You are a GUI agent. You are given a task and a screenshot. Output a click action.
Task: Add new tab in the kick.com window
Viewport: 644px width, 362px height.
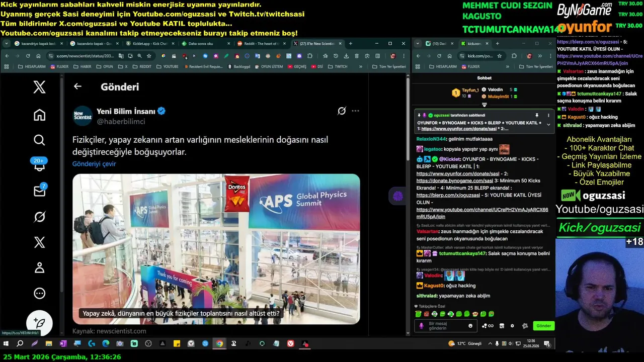coord(497,44)
